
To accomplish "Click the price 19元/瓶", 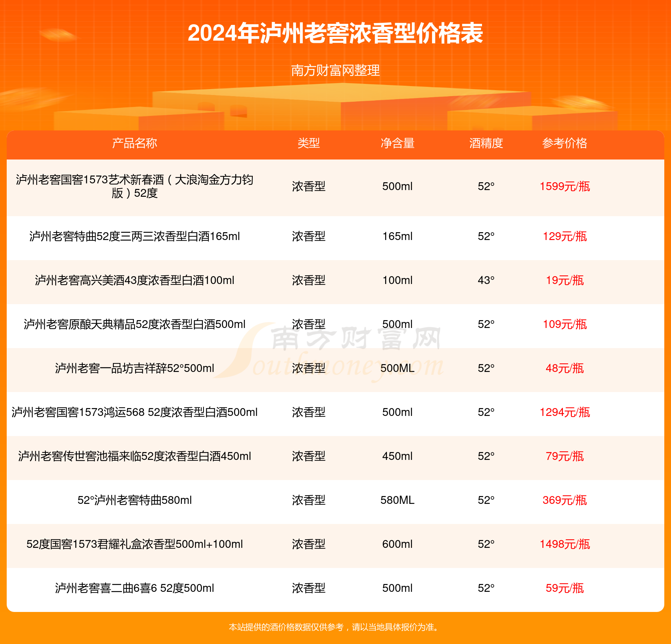I will 565,280.
